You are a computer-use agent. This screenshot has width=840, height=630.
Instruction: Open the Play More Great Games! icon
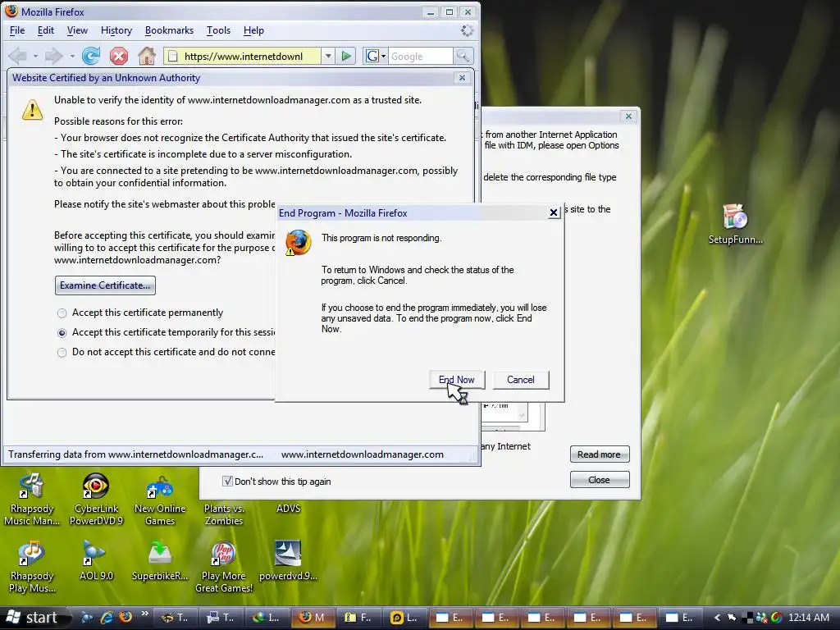[223, 566]
